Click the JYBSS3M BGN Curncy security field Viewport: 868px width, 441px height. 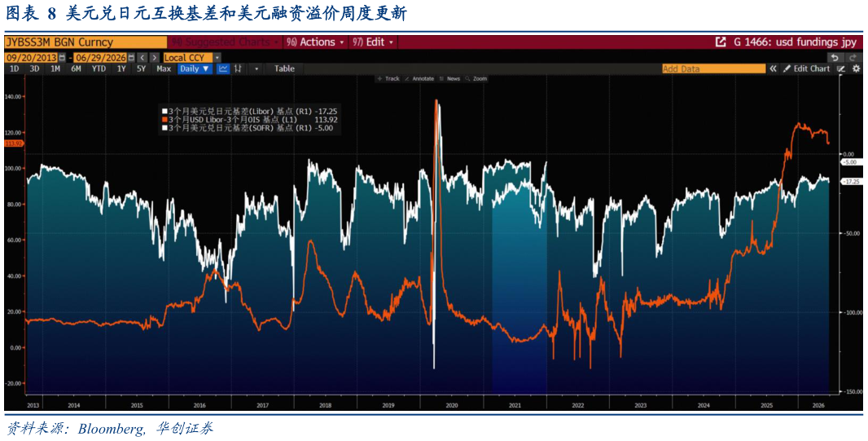coord(85,42)
